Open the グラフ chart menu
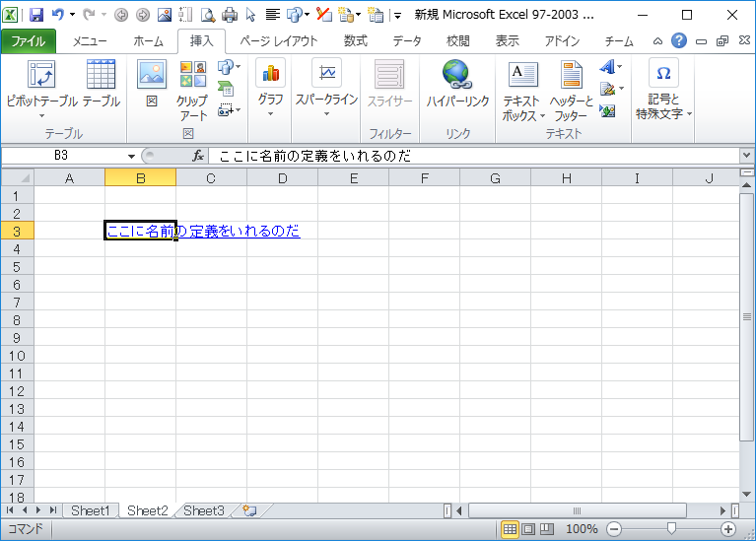Screen dimensions: 756x541 click(x=270, y=89)
